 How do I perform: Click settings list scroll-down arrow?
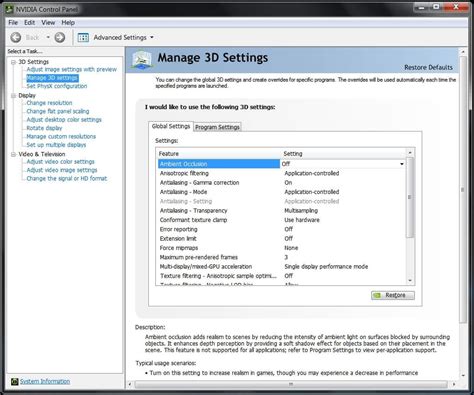[x=410, y=281]
